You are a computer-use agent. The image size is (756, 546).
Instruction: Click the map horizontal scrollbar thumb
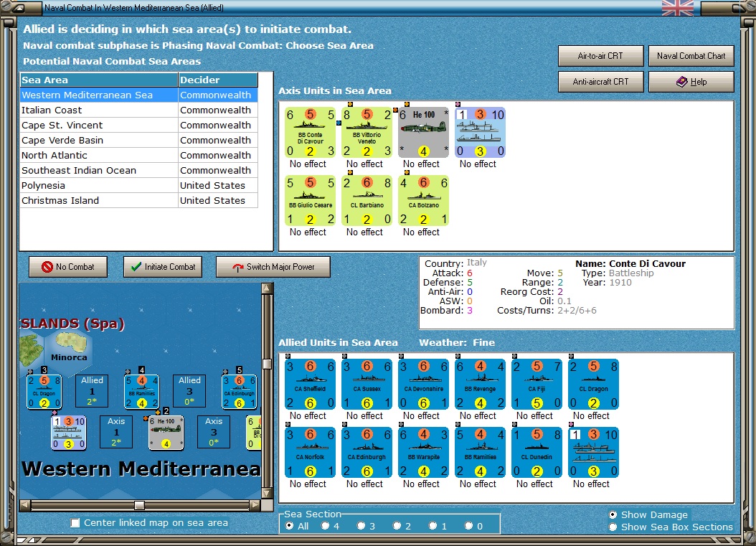[139, 505]
